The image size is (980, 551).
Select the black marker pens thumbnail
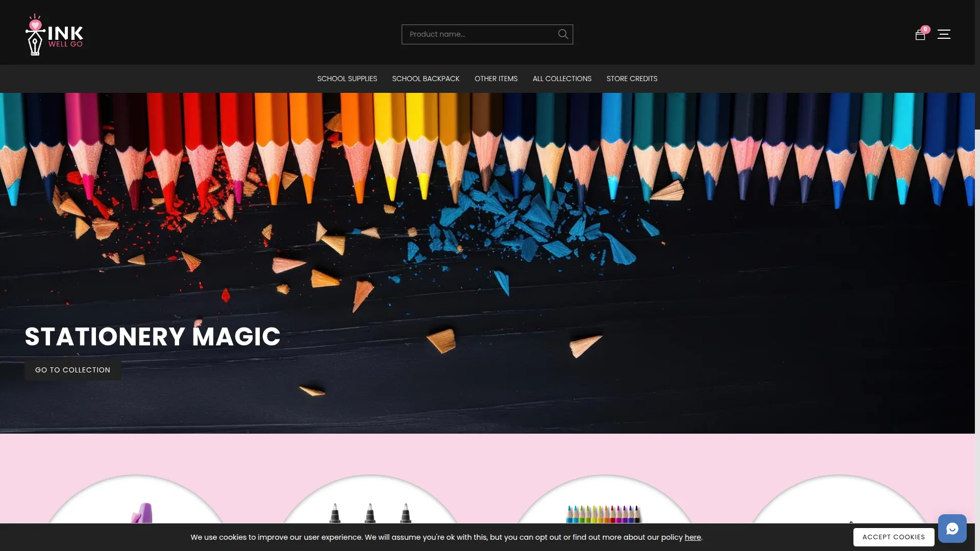point(370,499)
